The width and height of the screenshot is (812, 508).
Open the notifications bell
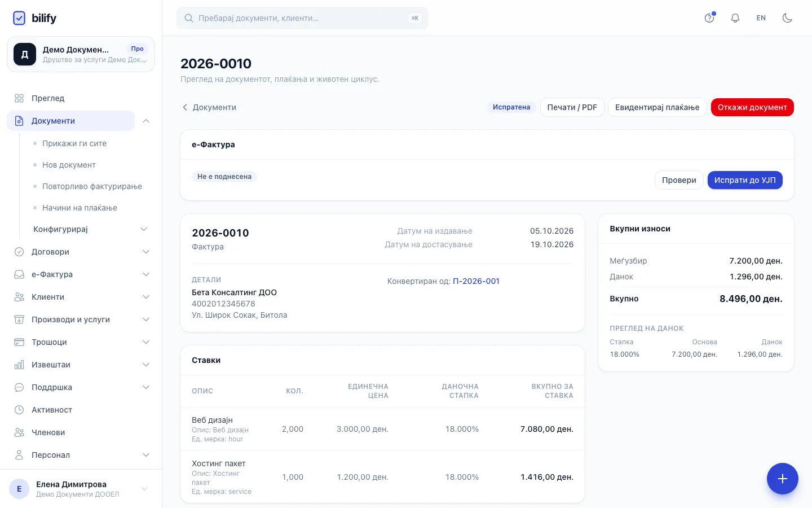735,18
